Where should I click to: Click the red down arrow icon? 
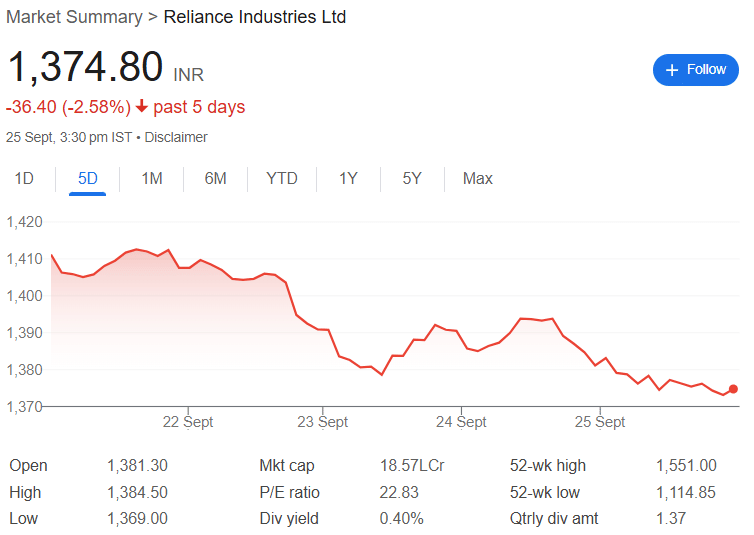[141, 106]
